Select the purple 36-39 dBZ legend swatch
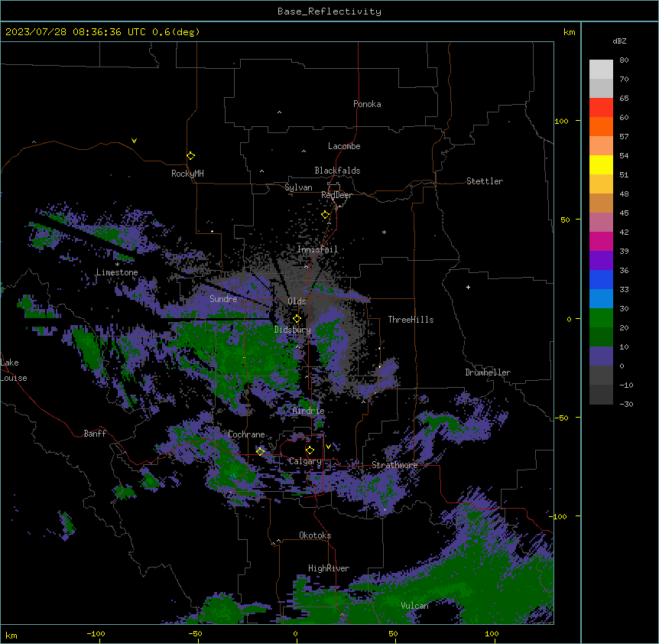 pos(601,261)
